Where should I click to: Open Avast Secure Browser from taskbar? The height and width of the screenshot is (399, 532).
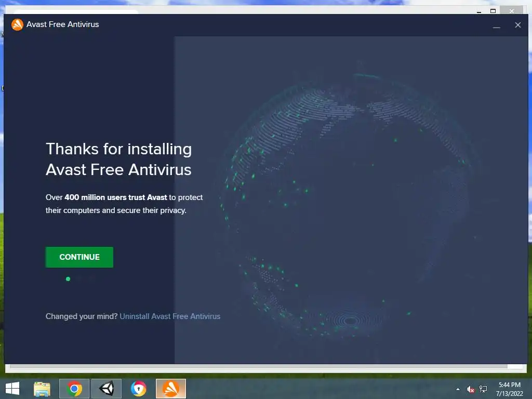138,389
